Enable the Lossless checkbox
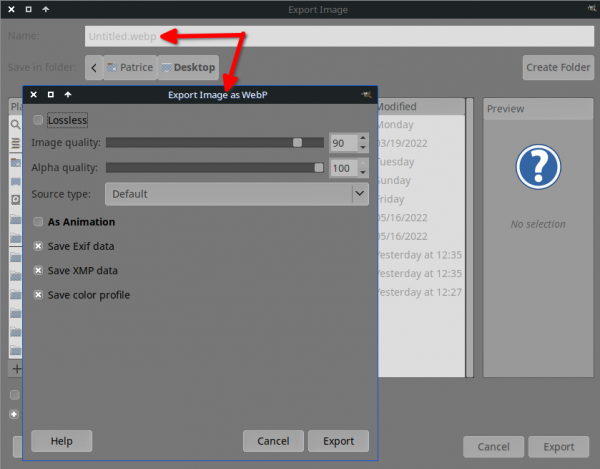This screenshot has height=469, width=600. click(x=38, y=120)
